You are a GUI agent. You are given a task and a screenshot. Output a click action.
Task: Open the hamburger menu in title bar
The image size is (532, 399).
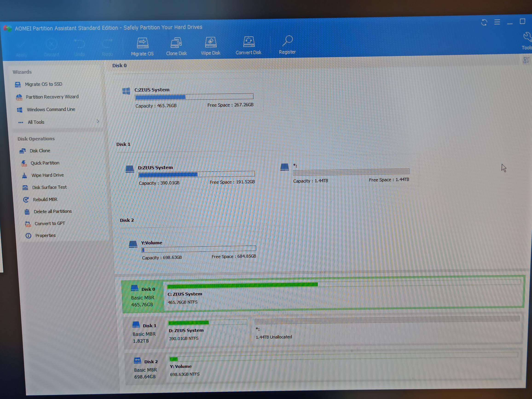pyautogui.click(x=497, y=22)
